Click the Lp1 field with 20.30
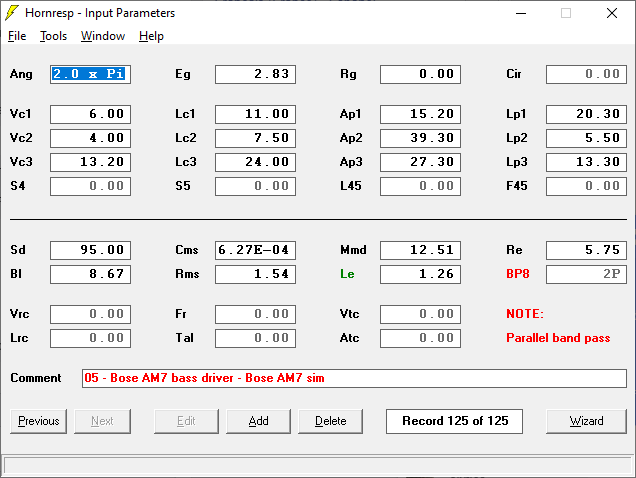The image size is (636, 478). [x=587, y=114]
